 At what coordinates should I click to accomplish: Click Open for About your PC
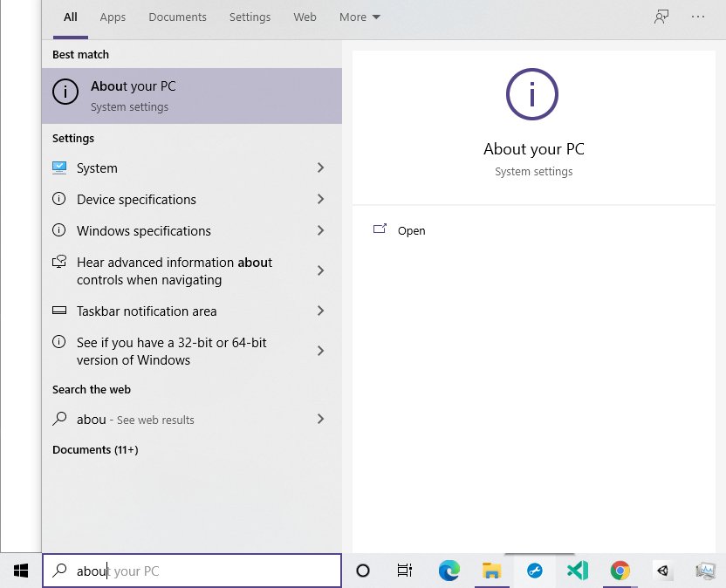coord(399,230)
